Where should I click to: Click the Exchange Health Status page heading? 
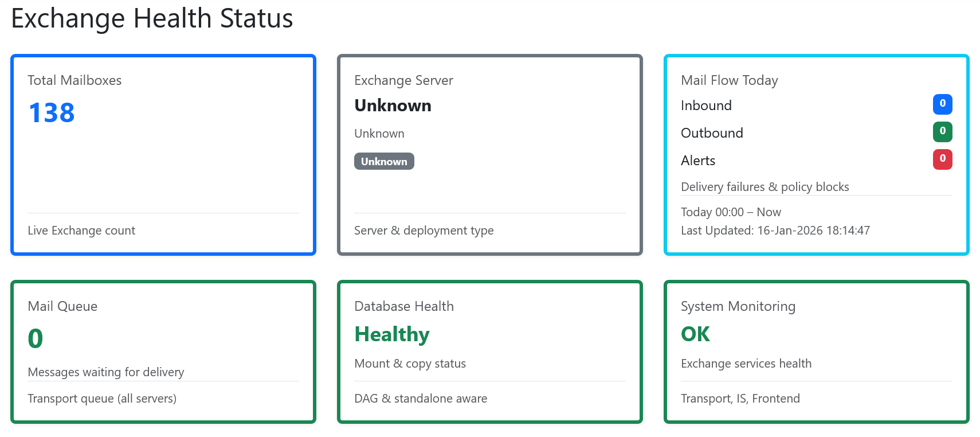pos(152,18)
